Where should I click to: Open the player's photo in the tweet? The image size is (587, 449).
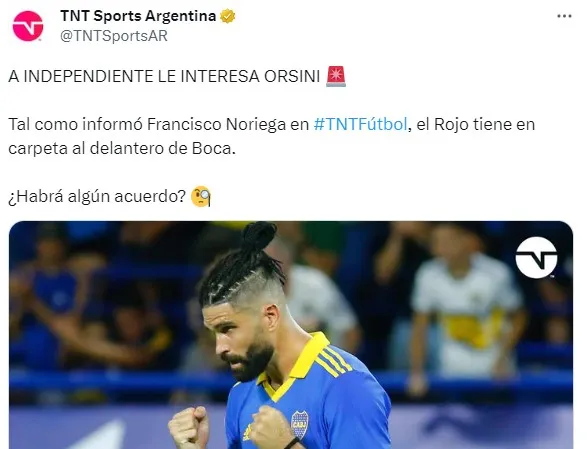point(291,335)
